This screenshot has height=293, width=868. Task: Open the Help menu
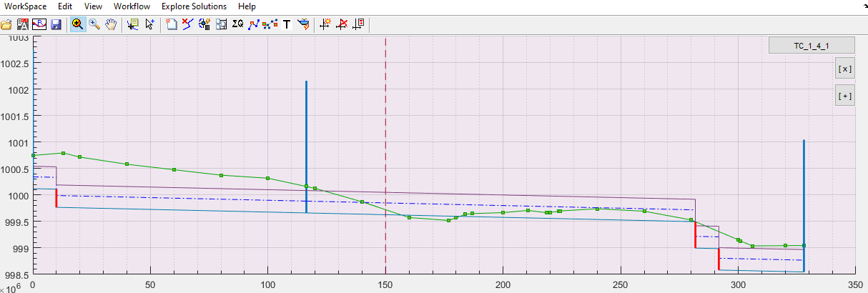[247, 6]
